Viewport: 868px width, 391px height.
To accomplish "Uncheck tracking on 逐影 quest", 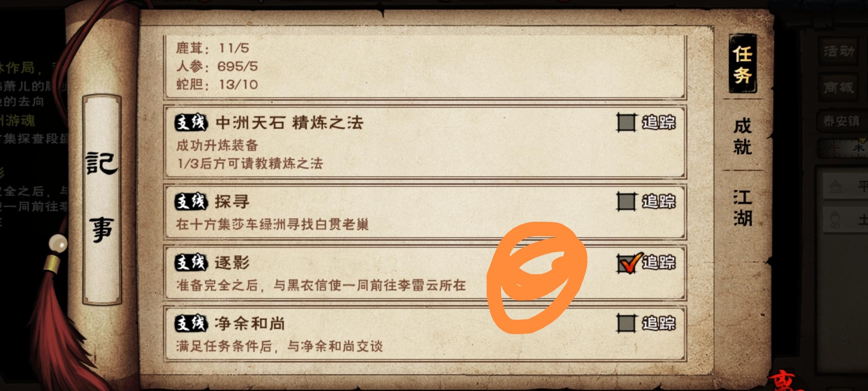I will 627,263.
